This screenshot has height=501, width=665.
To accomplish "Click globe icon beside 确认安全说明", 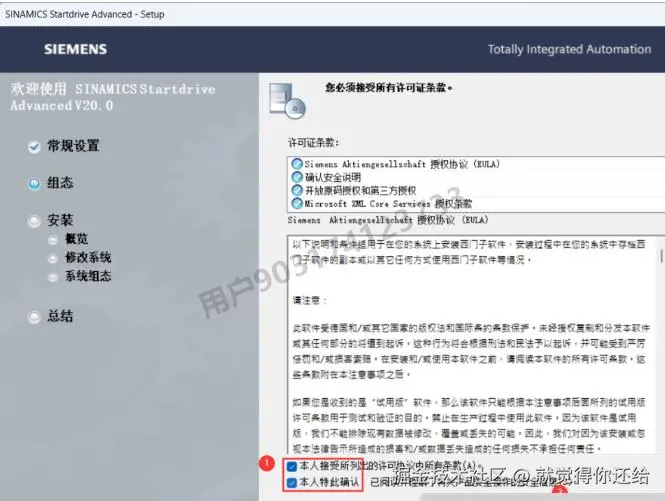I will (297, 177).
